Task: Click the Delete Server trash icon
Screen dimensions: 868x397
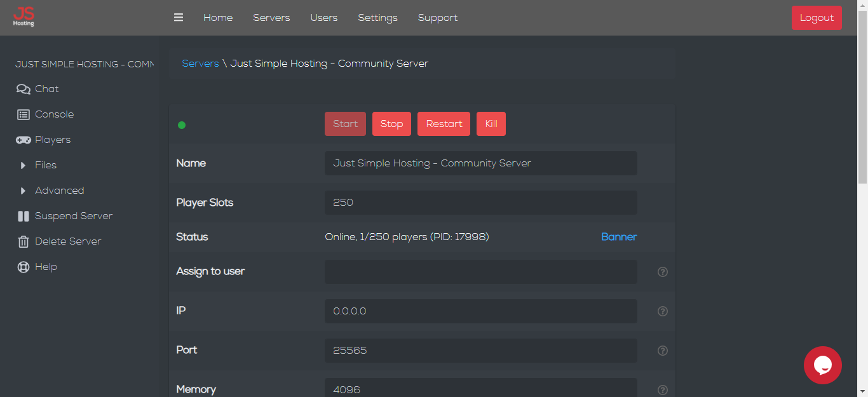Action: coord(24,241)
